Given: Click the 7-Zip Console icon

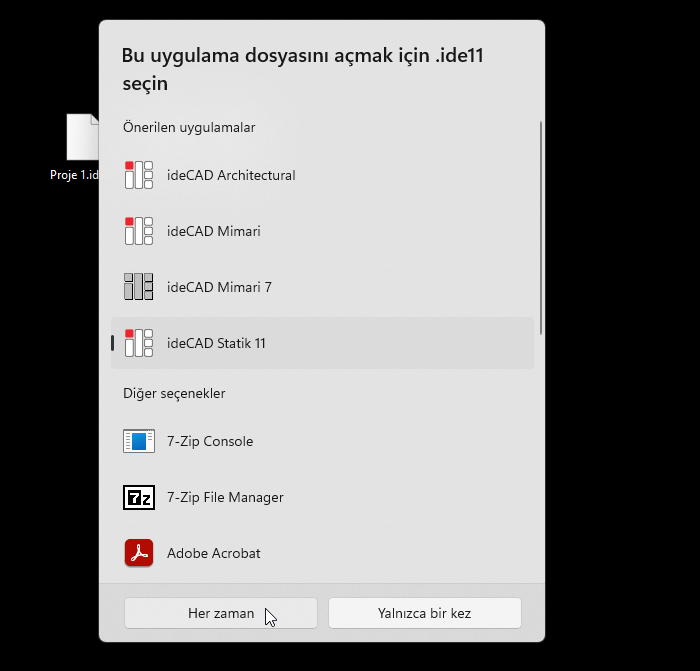Looking at the screenshot, I should click(138, 441).
